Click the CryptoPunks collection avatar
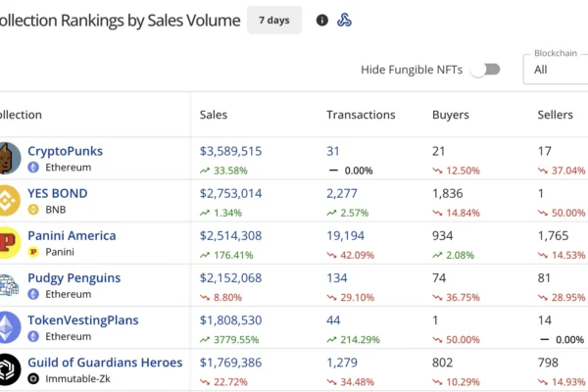Screen dimensions: 588x392 tap(6, 158)
